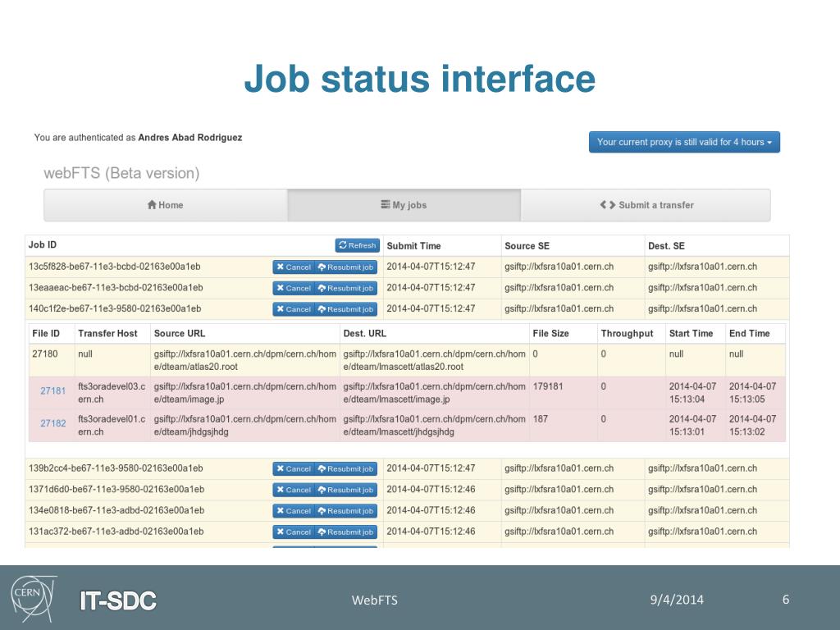The image size is (840, 630).
Task: Click transfer host fts3oradevel01.cern.ch
Action: 112,426
